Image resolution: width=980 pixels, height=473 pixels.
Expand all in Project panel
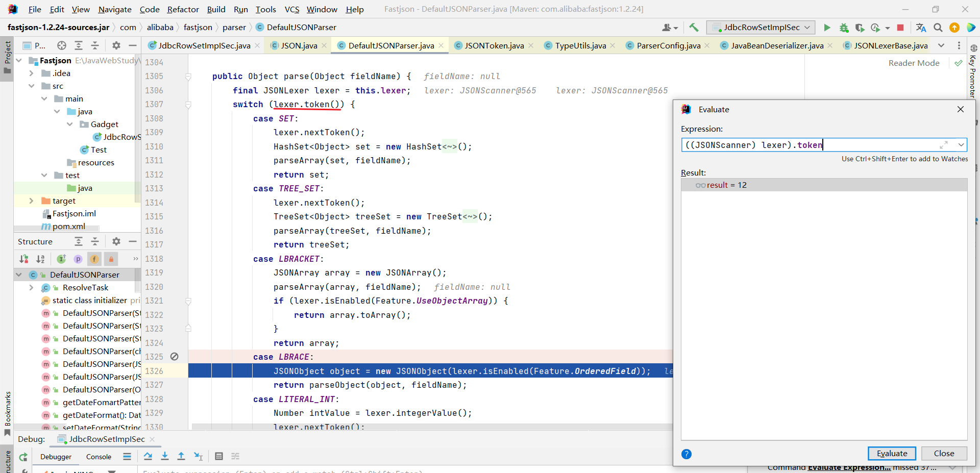pyautogui.click(x=79, y=45)
